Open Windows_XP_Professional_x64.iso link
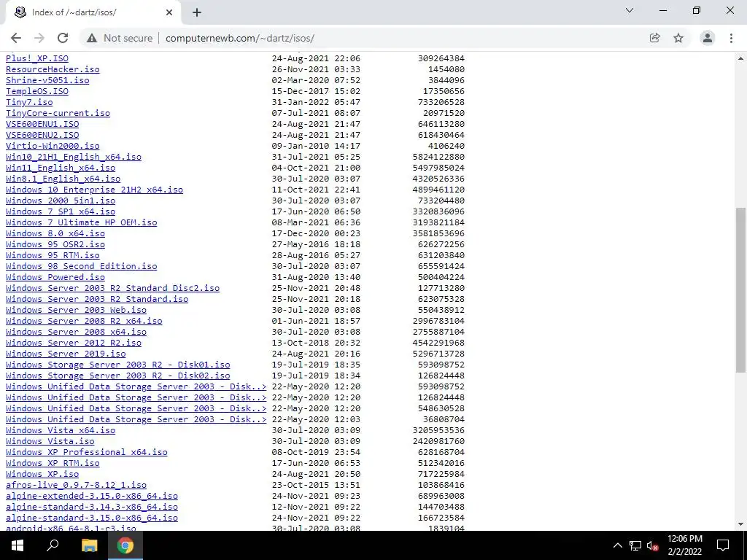 coord(87,452)
